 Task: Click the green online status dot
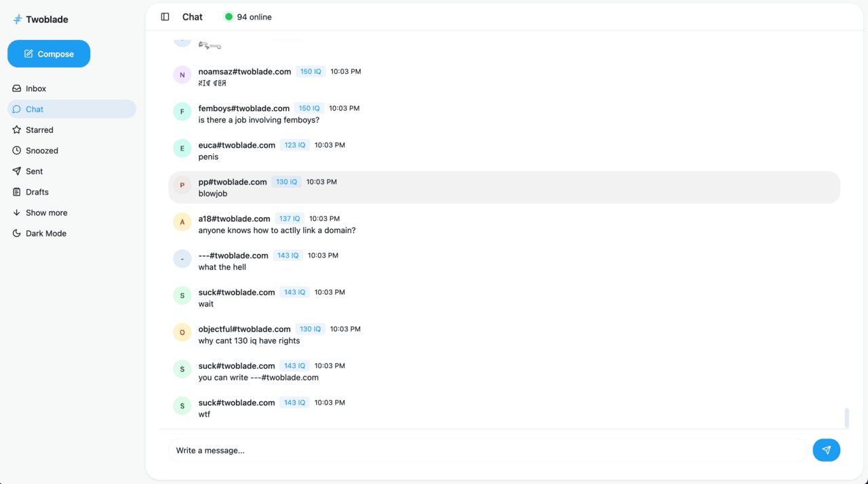click(x=229, y=17)
